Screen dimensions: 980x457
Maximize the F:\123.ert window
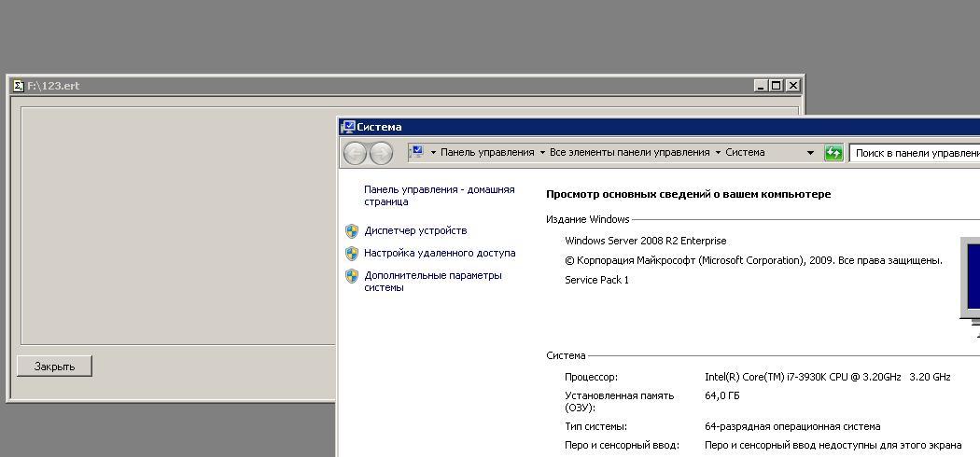point(777,86)
